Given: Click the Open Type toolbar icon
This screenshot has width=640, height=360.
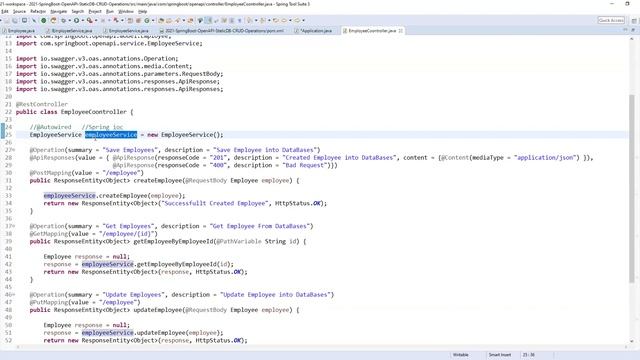Looking at the screenshot, I should tap(161, 20).
